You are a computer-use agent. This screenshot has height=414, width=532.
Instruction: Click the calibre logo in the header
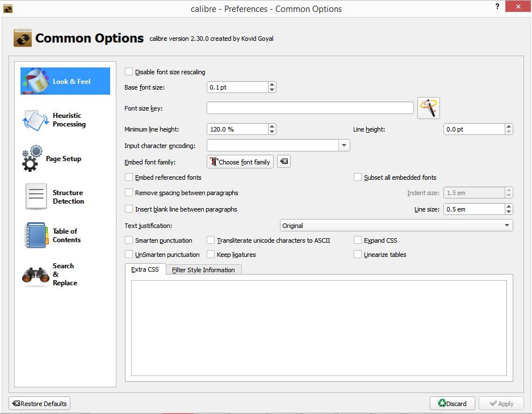[x=23, y=38]
